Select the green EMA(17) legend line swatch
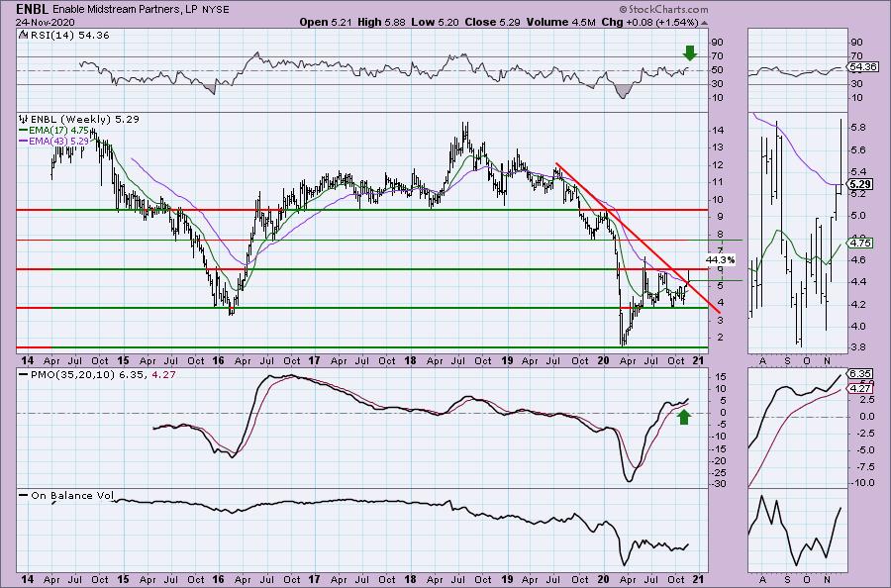891x588 pixels. pyautogui.click(x=25, y=130)
